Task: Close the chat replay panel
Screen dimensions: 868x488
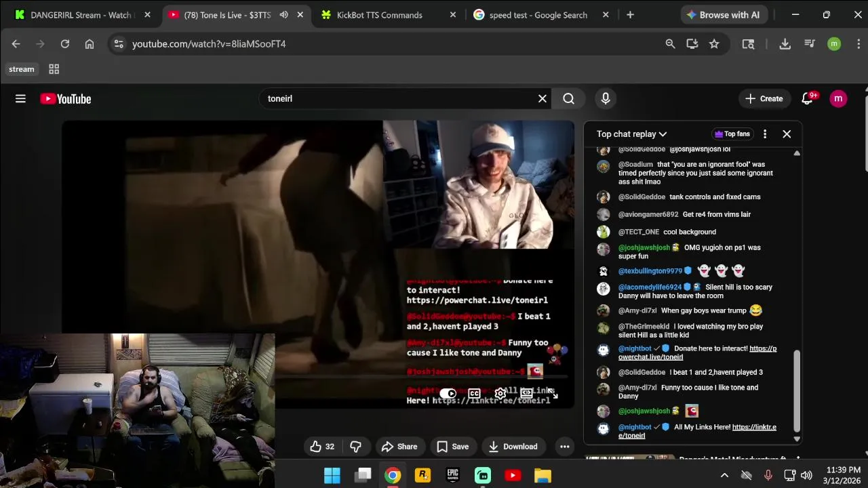Action: [x=787, y=134]
